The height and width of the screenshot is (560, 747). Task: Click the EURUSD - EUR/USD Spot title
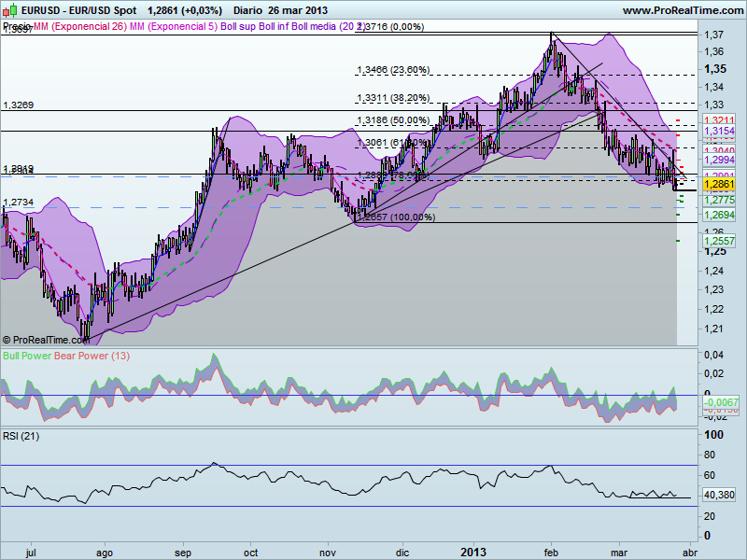pos(79,10)
